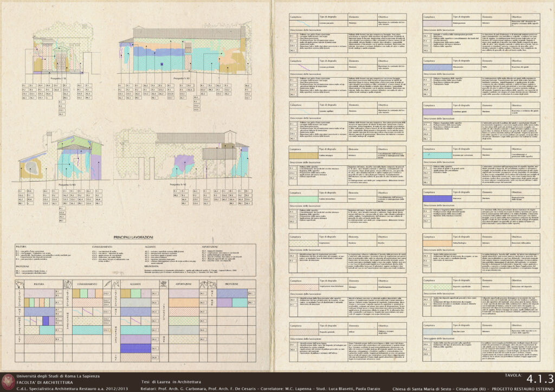555x392 pixels.
Task: Pick the ochre swatch in the Caduta intonaco card
Action: [x=304, y=156]
